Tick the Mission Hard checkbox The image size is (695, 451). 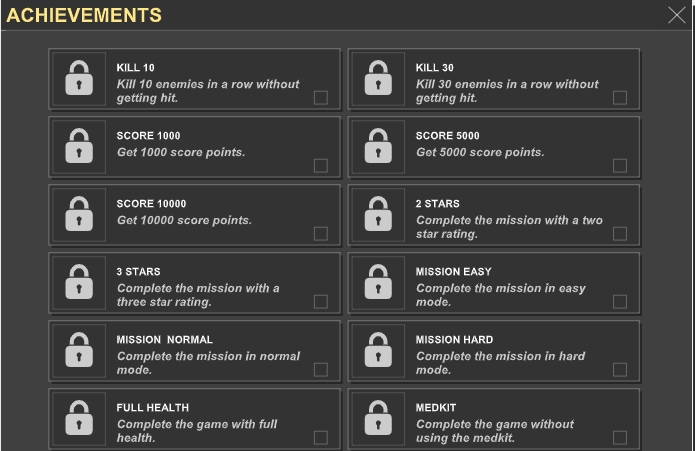[x=620, y=369]
